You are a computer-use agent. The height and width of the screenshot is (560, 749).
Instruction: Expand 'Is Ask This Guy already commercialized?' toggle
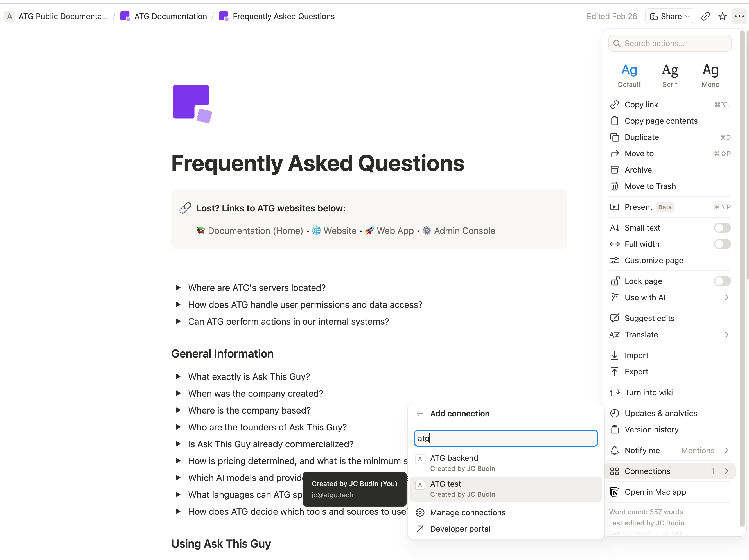click(x=178, y=444)
